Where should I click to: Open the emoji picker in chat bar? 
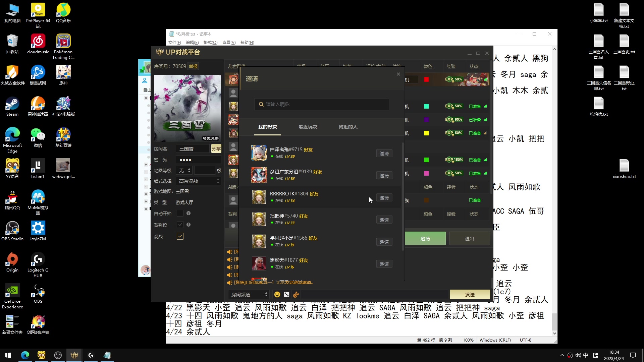(277, 294)
